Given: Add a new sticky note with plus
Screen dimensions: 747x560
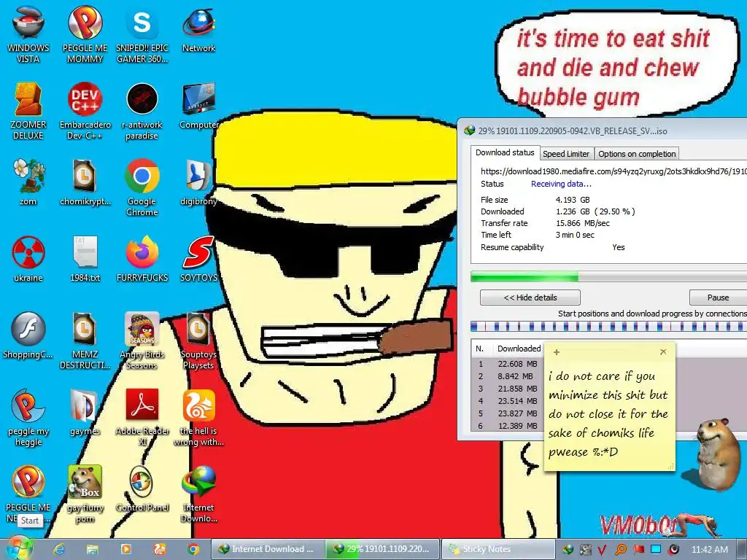Looking at the screenshot, I should pos(556,352).
